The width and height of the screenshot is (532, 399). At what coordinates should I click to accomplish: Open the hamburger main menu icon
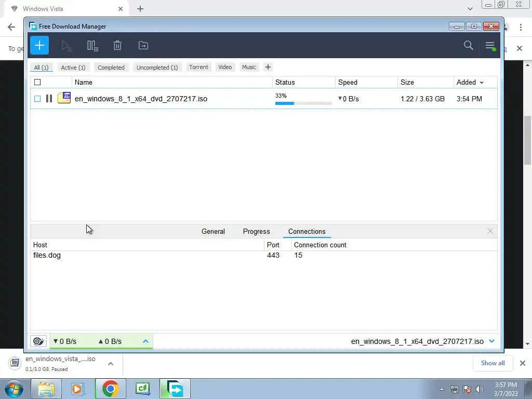tap(490, 46)
